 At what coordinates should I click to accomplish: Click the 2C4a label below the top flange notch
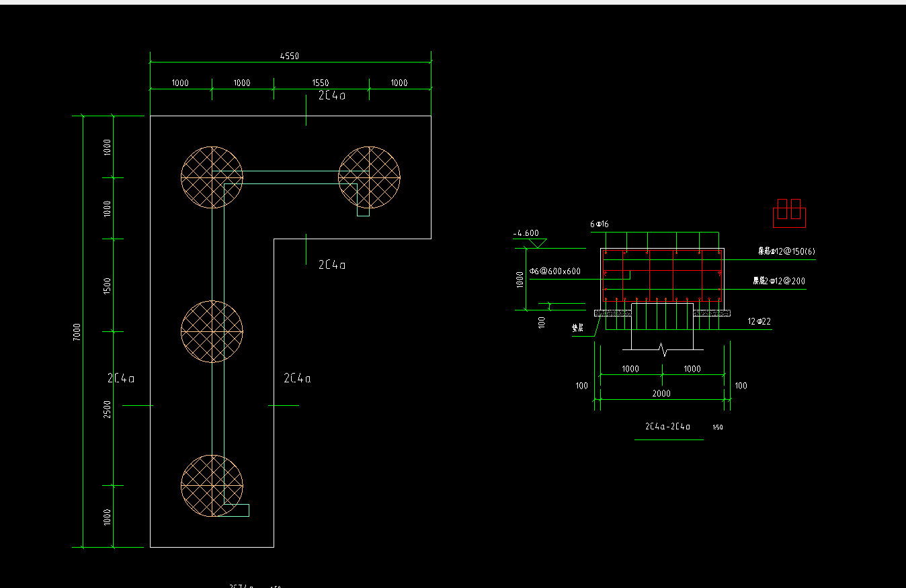(x=332, y=265)
